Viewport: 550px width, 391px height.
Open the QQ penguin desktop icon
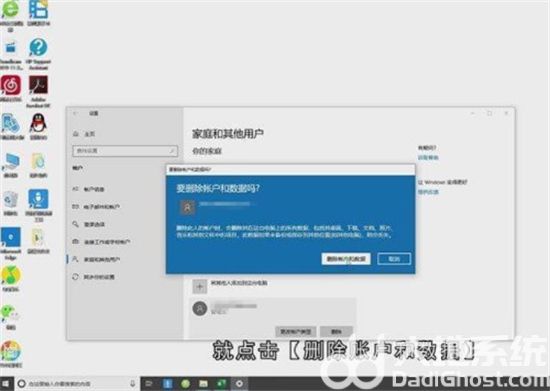38,123
